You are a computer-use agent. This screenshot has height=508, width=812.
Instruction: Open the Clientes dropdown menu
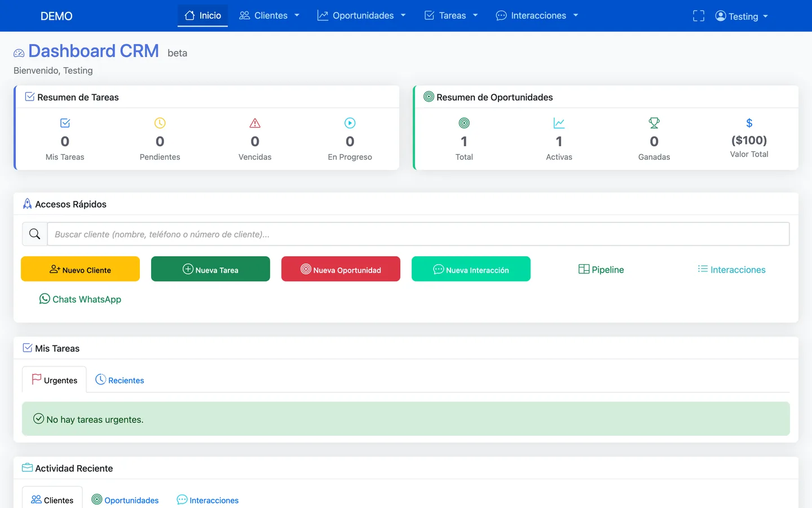coord(269,16)
